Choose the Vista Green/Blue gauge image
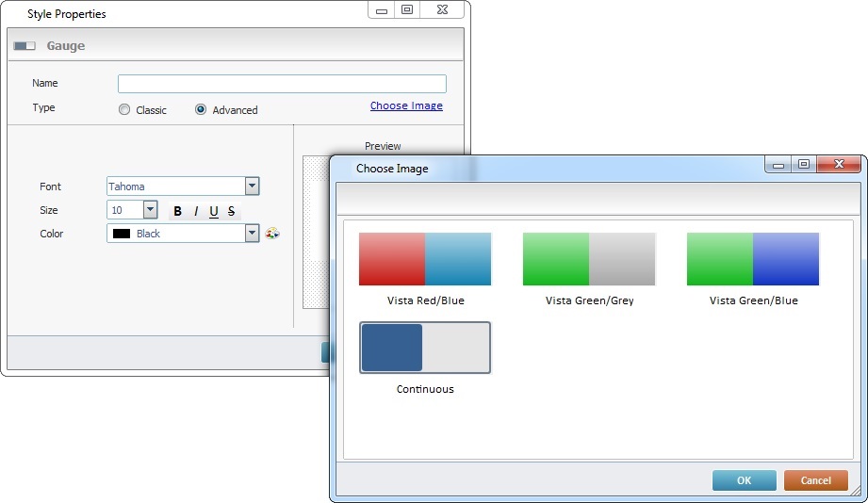868x503 pixels. click(x=753, y=259)
